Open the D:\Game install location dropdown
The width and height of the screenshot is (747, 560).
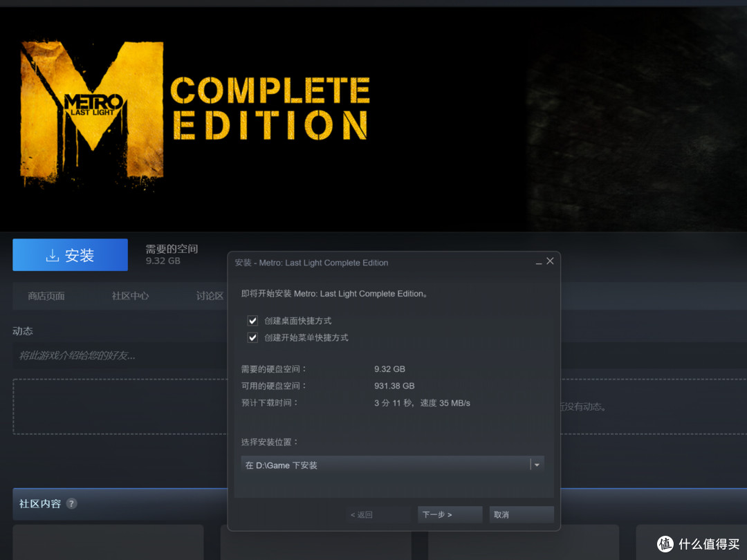point(393,465)
